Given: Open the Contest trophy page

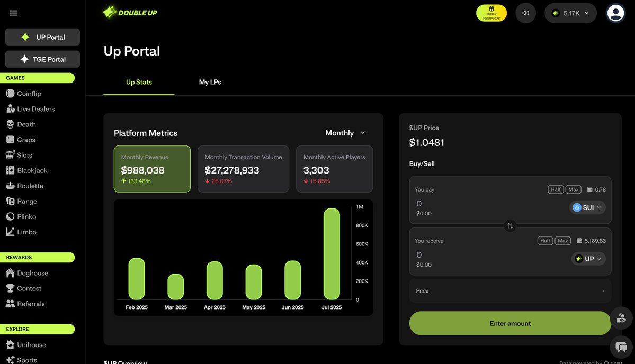Looking at the screenshot, I should point(23,288).
